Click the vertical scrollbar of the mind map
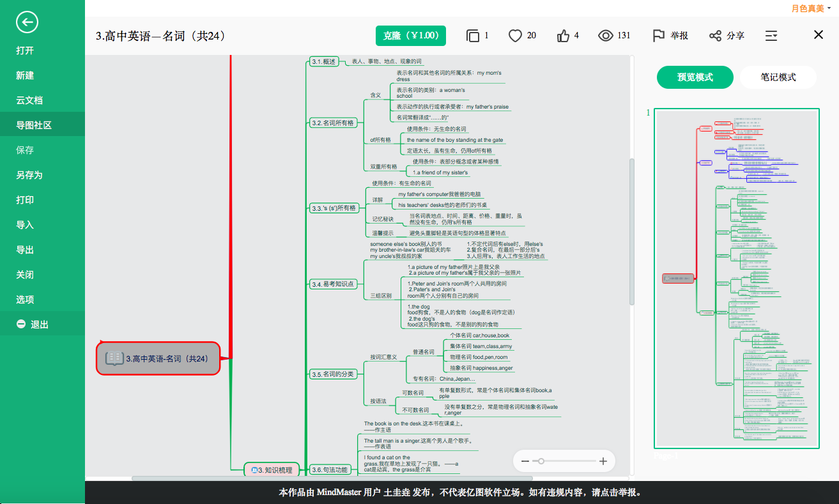This screenshot has height=504, width=839. coord(632,231)
